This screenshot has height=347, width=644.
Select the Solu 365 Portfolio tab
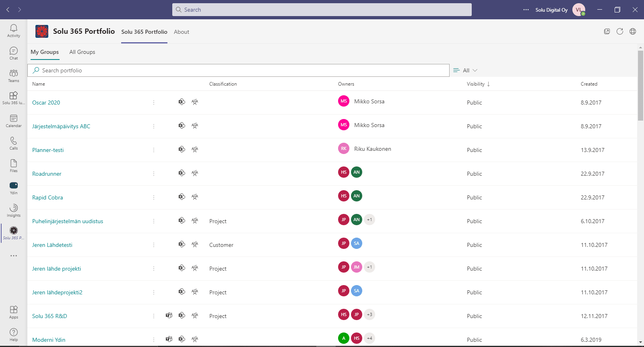pyautogui.click(x=144, y=32)
